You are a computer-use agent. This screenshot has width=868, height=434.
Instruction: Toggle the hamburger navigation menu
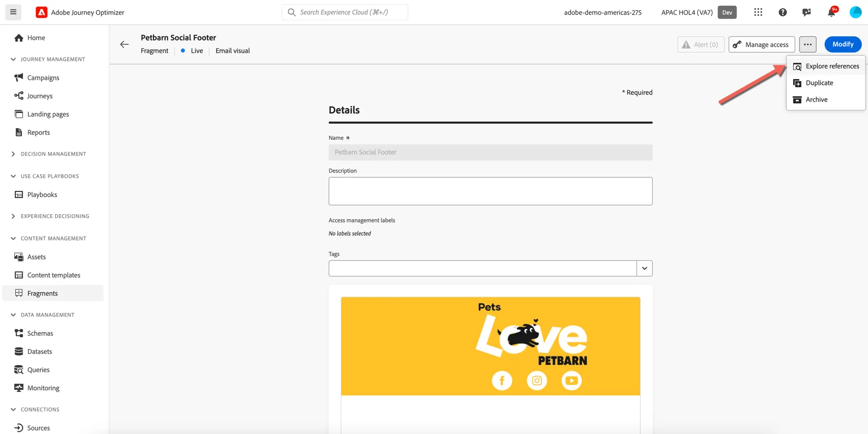(13, 12)
